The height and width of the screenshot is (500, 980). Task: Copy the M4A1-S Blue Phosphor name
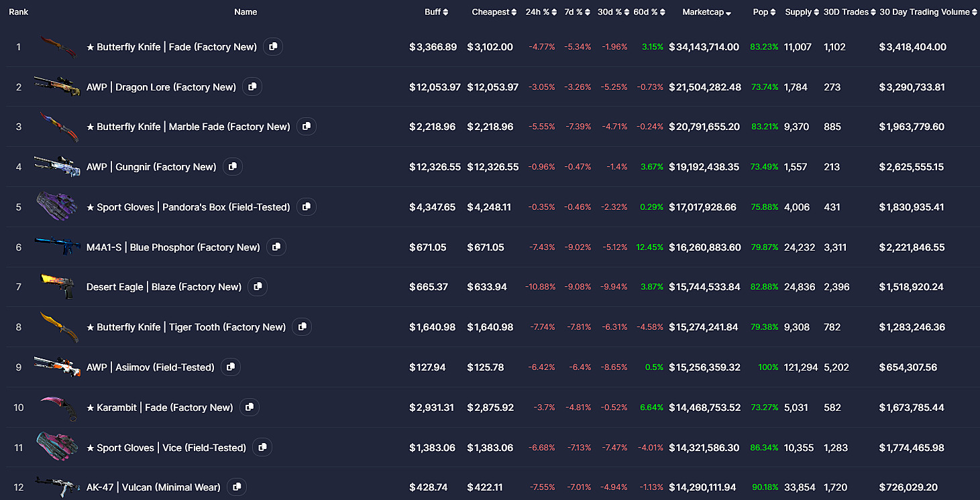coord(276,247)
